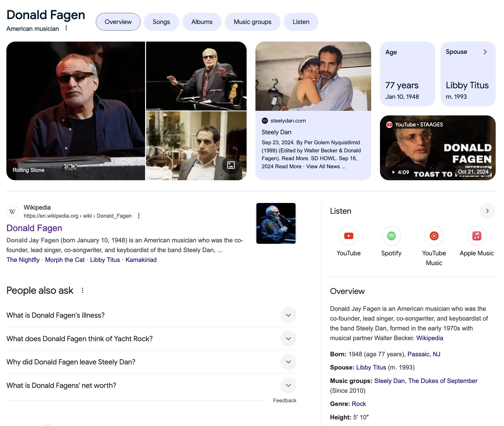Viewport: 504px width, 426px height.
Task: Open the Donald Fagen Wikipedia link
Action: click(34, 228)
